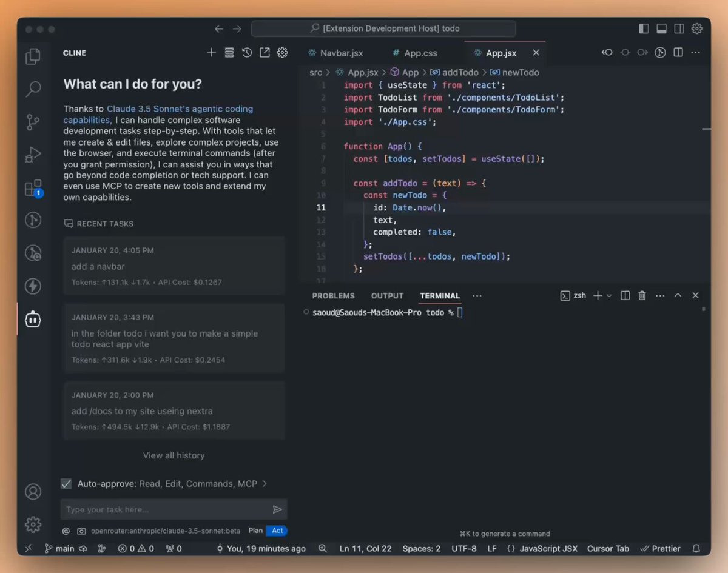Viewport: 728px width, 573px height.
Task: Publish branch with the cloud icon in status bar
Action: (x=84, y=548)
